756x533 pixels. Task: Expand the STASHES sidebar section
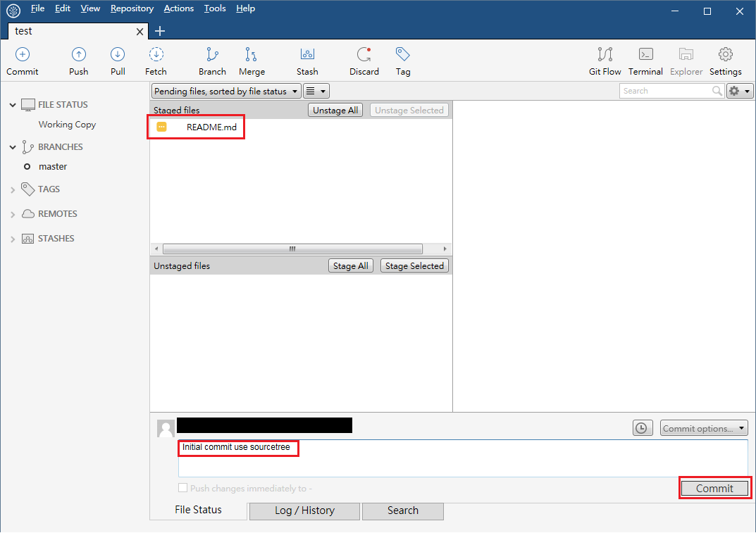coord(13,239)
